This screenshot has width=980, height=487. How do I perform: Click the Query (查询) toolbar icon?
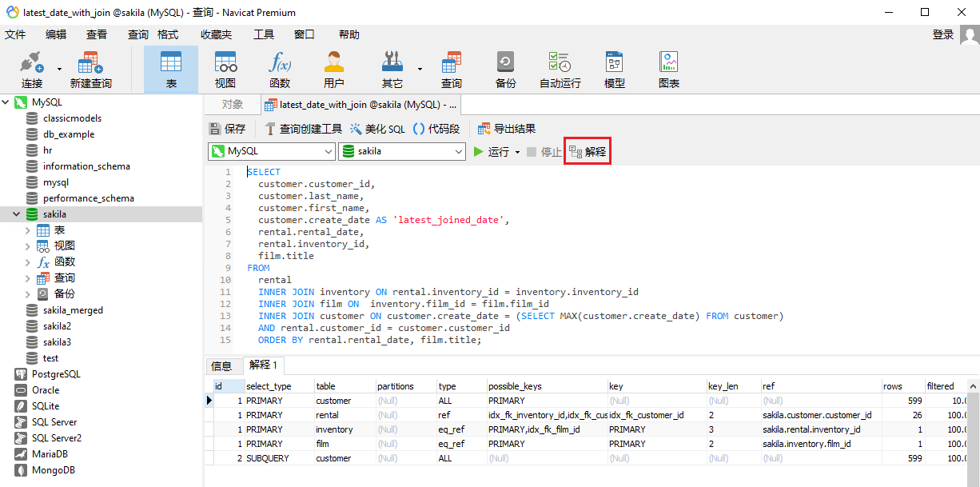[x=452, y=70]
